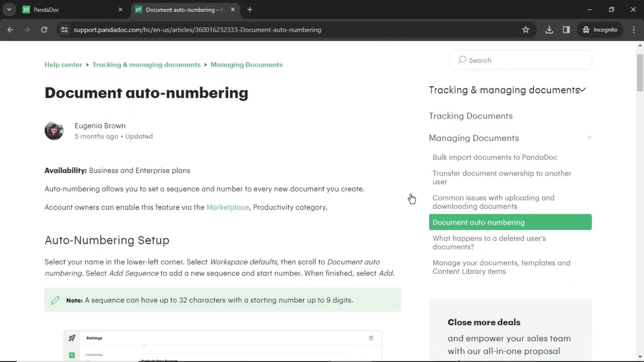Click the magnifier icon in Search
The image size is (644, 362).
tap(462, 60)
